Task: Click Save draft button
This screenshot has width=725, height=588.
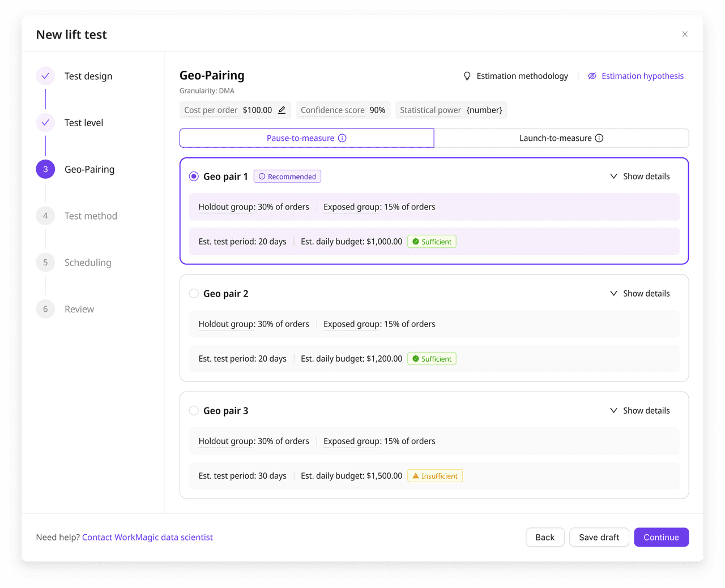Action: [x=599, y=537]
